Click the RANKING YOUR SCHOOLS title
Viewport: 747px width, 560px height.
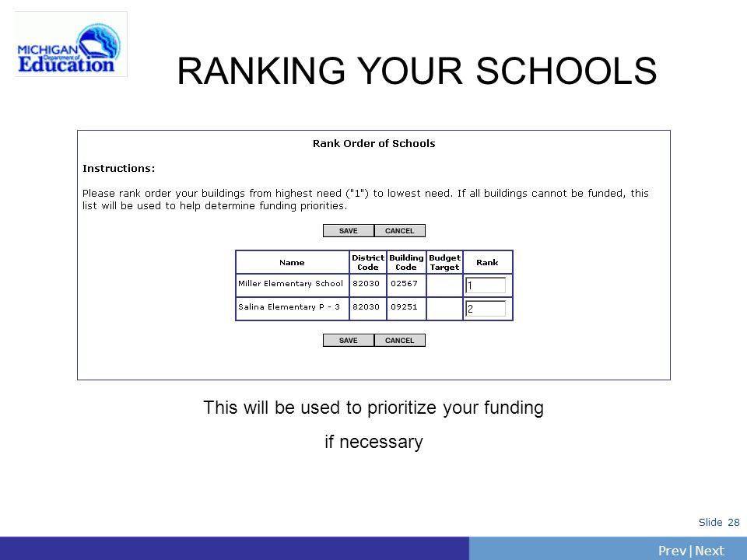click(x=417, y=71)
